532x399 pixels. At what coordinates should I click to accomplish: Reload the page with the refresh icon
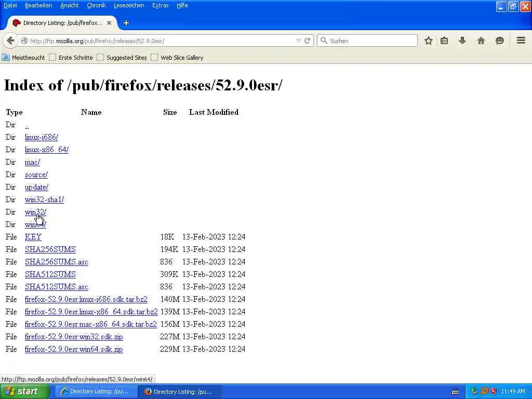(x=307, y=41)
